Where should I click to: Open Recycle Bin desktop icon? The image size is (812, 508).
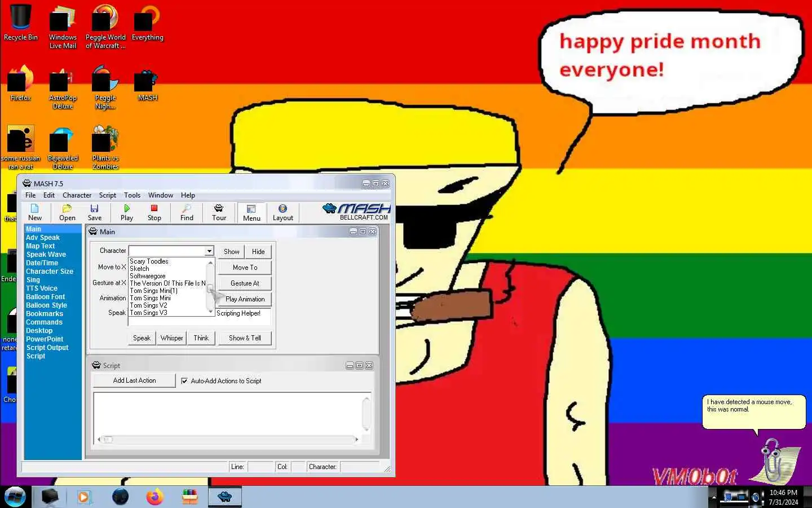(x=21, y=23)
